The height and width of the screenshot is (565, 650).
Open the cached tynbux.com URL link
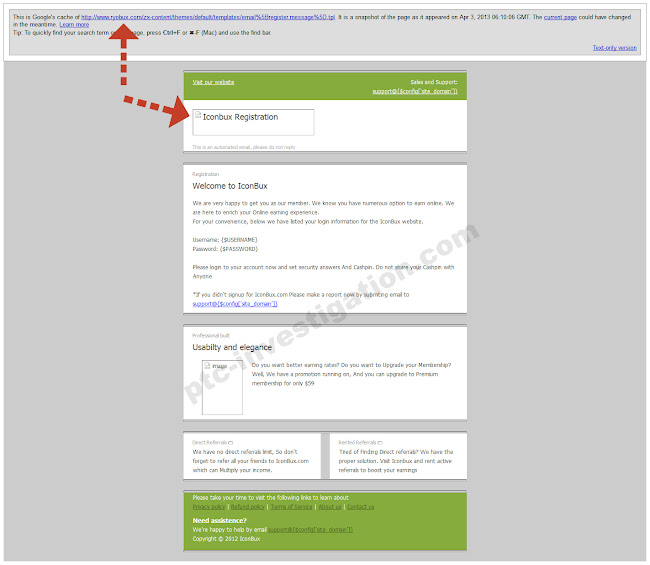pos(208,17)
